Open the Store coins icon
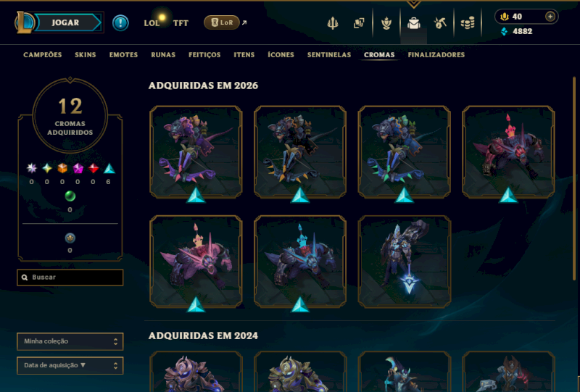 tap(468, 23)
